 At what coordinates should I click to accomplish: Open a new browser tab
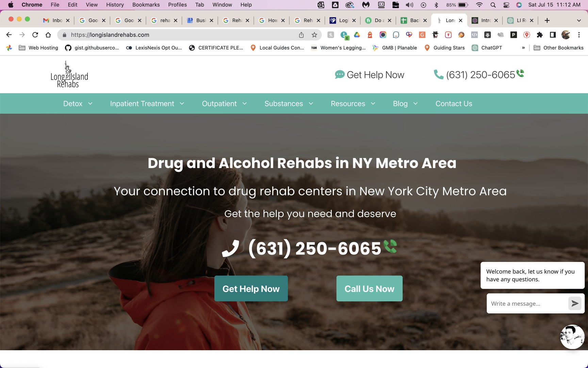[x=547, y=20]
